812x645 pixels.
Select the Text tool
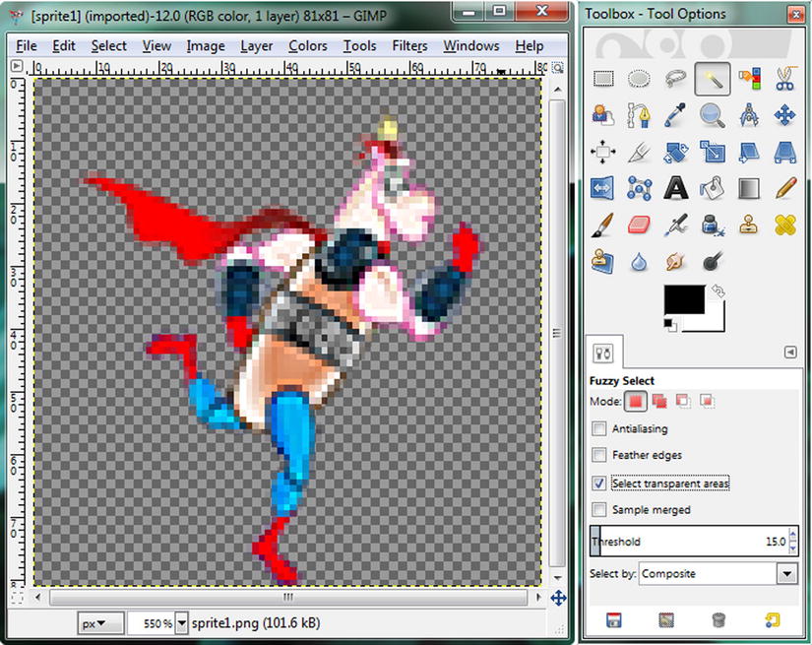click(676, 188)
